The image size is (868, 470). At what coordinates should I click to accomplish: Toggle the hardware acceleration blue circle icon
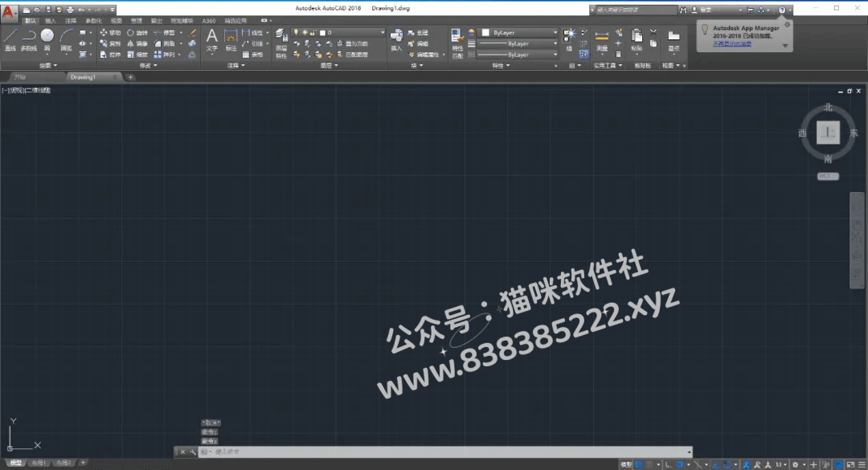tap(838, 464)
